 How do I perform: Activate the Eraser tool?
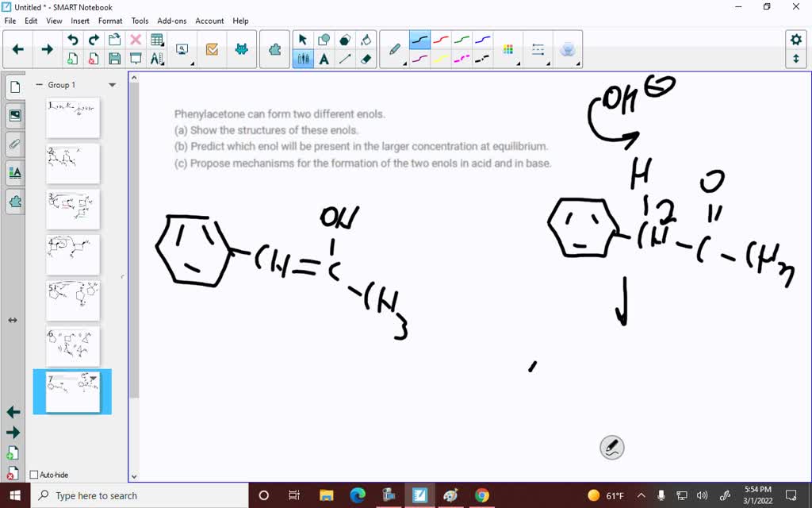pyautogui.click(x=365, y=59)
